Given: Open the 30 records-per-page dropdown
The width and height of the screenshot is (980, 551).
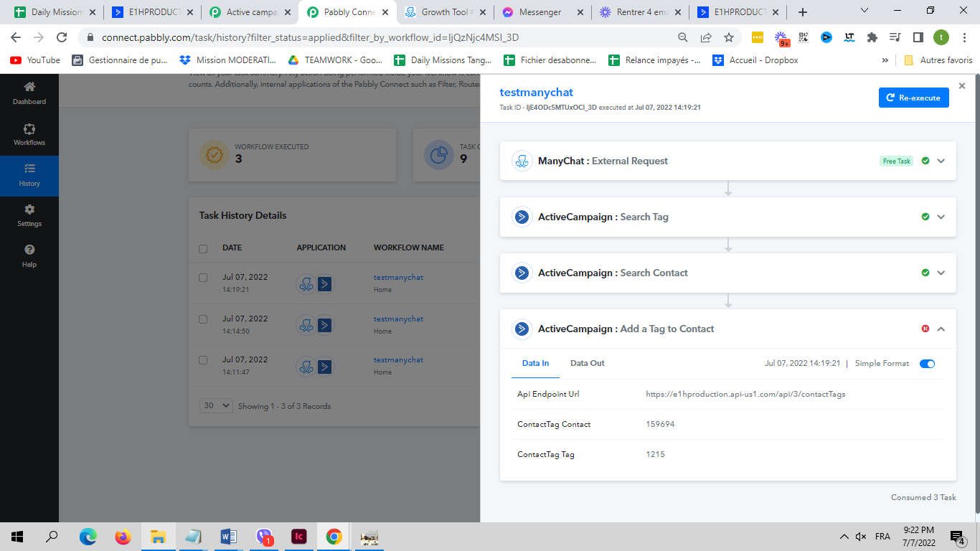Looking at the screenshot, I should pos(216,405).
